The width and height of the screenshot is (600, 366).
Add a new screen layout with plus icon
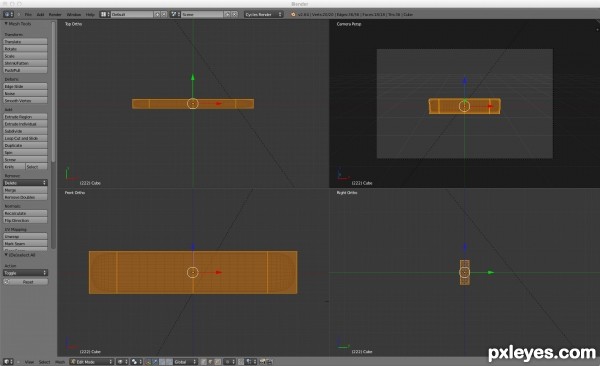pyautogui.click(x=157, y=14)
